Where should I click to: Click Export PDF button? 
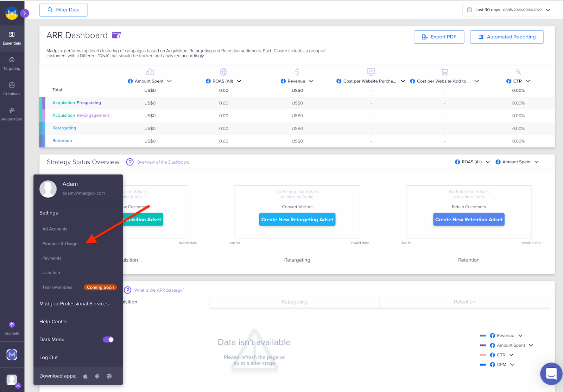tap(439, 37)
